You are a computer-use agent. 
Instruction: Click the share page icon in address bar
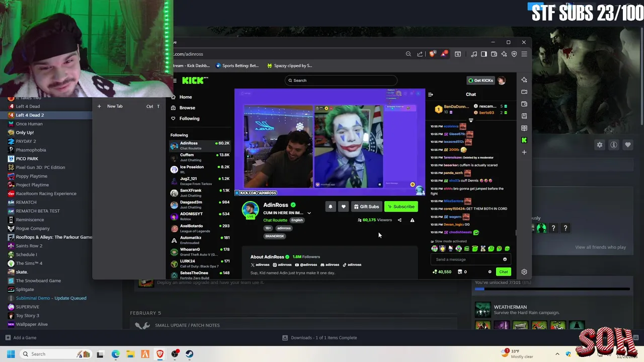[x=420, y=54]
